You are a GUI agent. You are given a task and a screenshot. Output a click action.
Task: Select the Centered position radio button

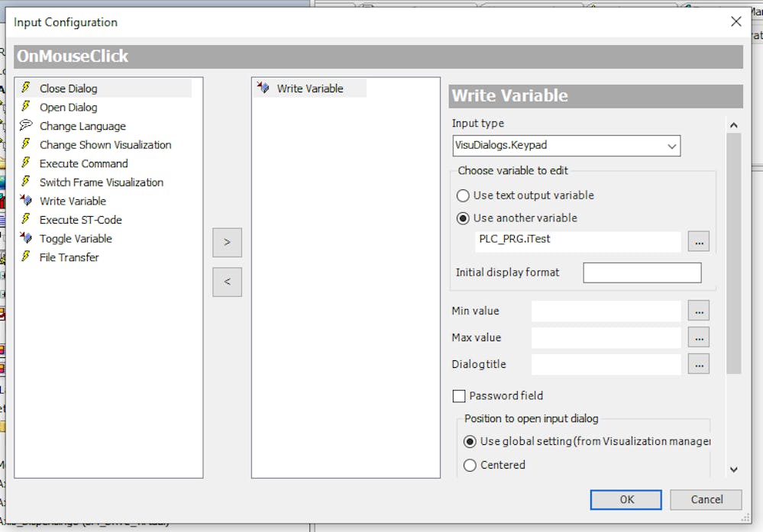point(470,465)
